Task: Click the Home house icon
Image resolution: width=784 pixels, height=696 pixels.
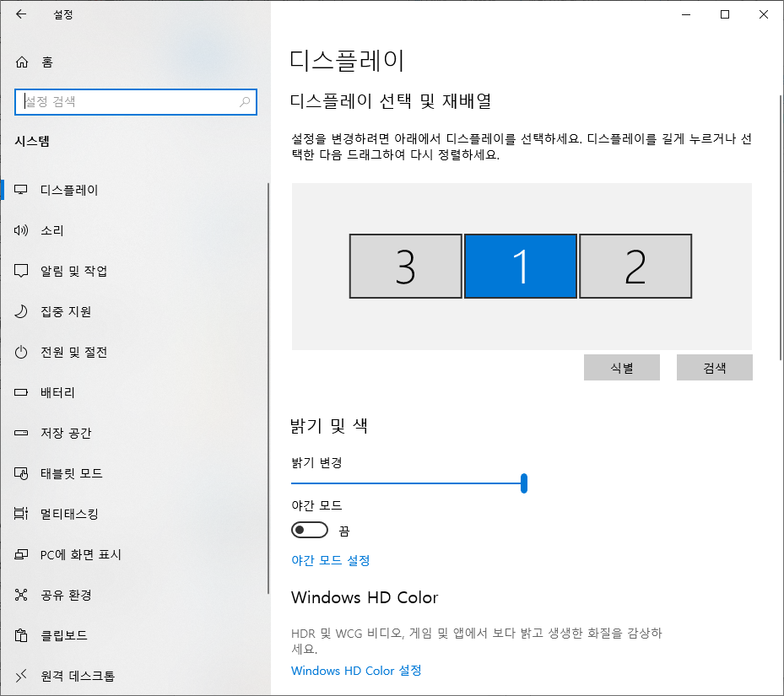Action: 21,62
